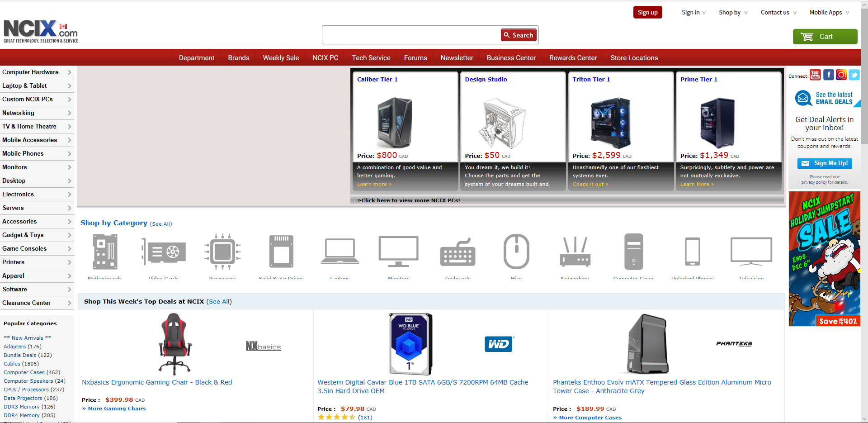
Task: Open the New Arrivals popular category
Action: click(28, 338)
